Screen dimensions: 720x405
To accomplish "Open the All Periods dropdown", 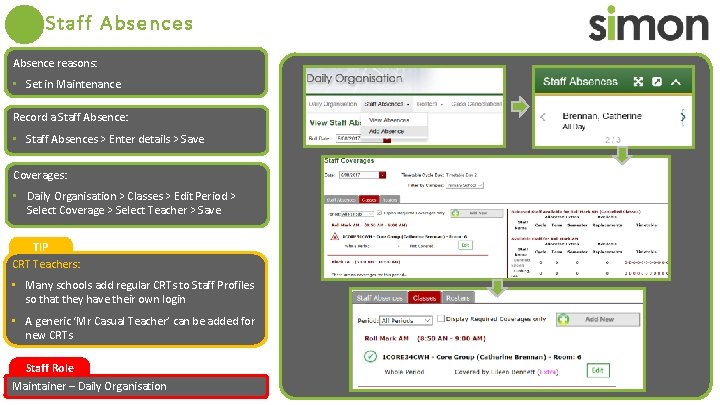I will coord(406,321).
